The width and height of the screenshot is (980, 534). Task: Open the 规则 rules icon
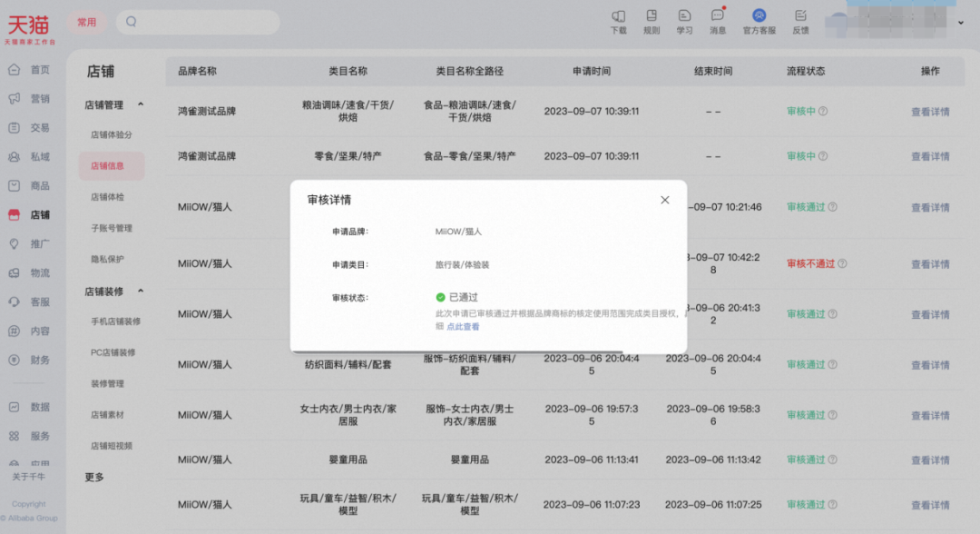[x=652, y=16]
